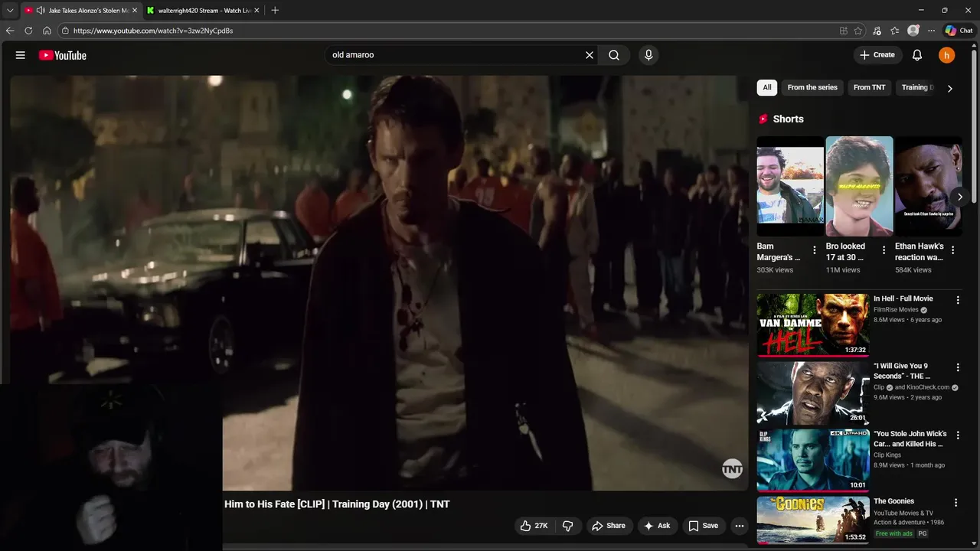Switch to walterright420 Stream tab
Image resolution: width=980 pixels, height=551 pixels.
(204, 11)
